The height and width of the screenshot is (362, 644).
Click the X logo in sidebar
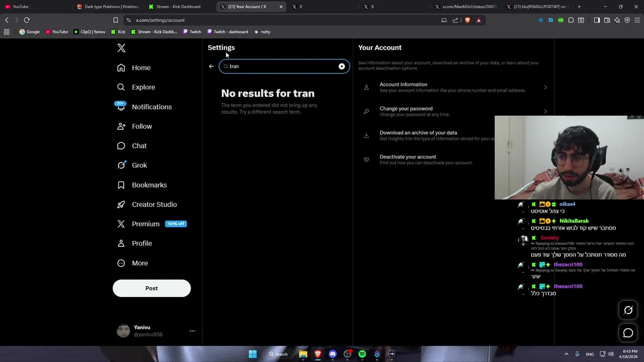[x=121, y=48]
